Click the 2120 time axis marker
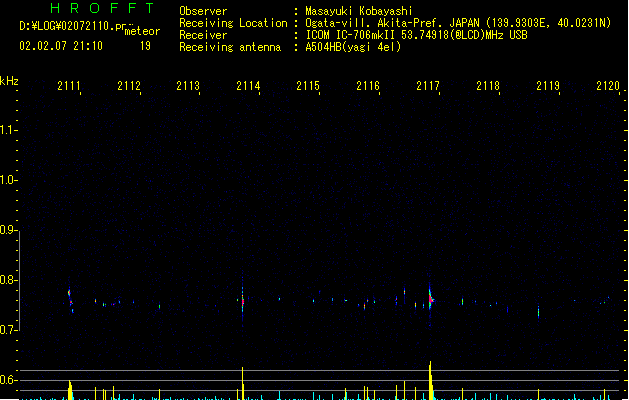The image size is (629, 400). click(x=608, y=86)
